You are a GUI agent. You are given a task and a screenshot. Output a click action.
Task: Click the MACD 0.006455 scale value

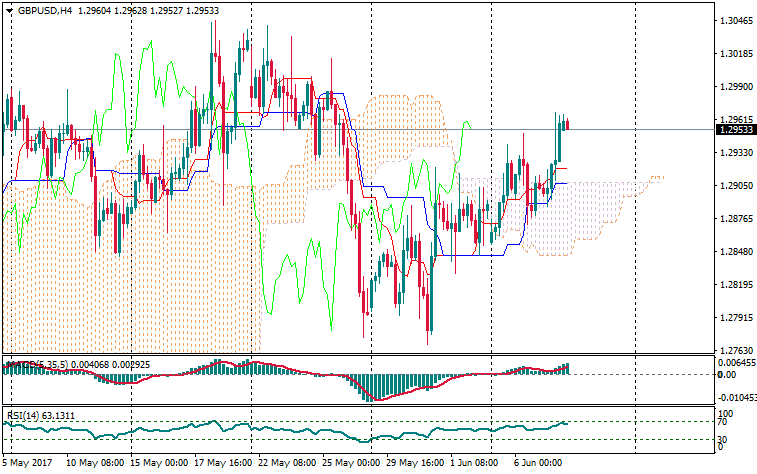click(735, 362)
